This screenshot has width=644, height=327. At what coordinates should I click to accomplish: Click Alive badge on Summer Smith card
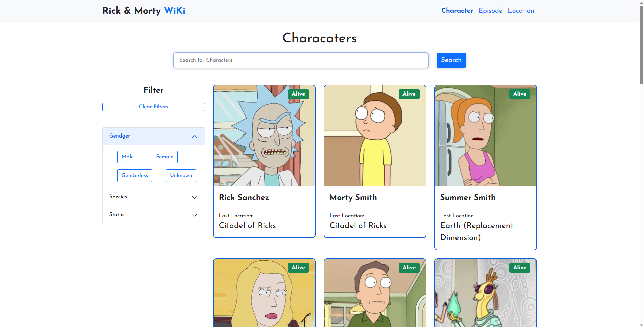520,94
